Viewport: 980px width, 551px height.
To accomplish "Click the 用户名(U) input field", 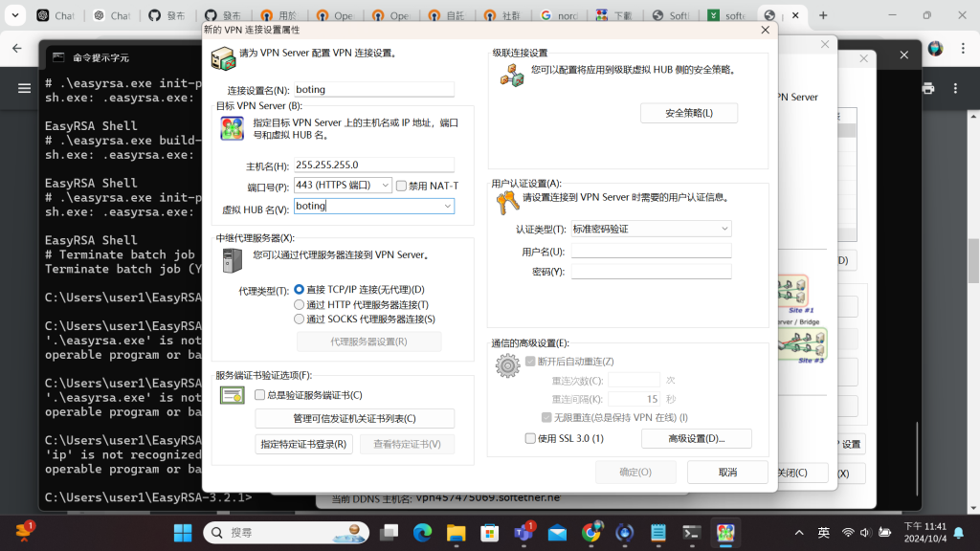I will (x=651, y=251).
